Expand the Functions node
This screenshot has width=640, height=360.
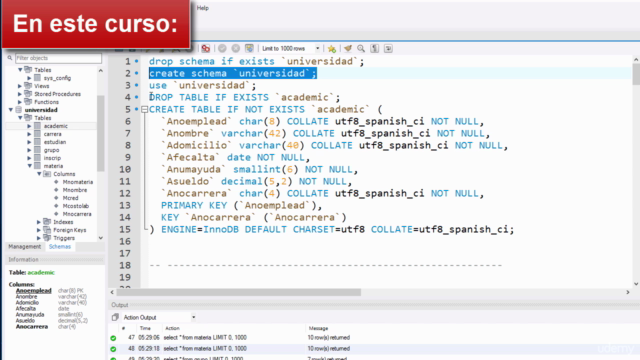tap(20, 102)
